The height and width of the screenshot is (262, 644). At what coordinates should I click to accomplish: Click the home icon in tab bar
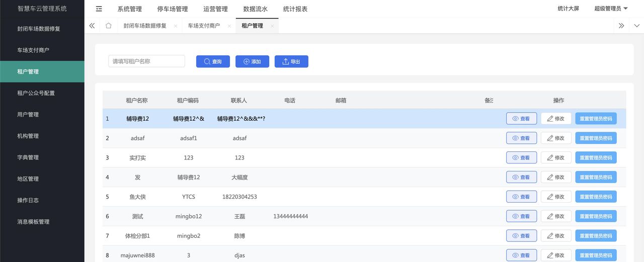click(108, 26)
